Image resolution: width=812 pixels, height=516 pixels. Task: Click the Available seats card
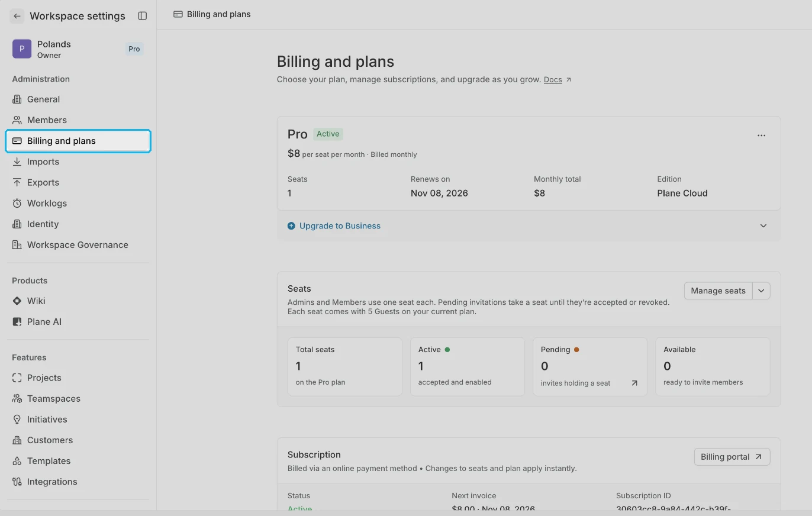click(x=713, y=367)
